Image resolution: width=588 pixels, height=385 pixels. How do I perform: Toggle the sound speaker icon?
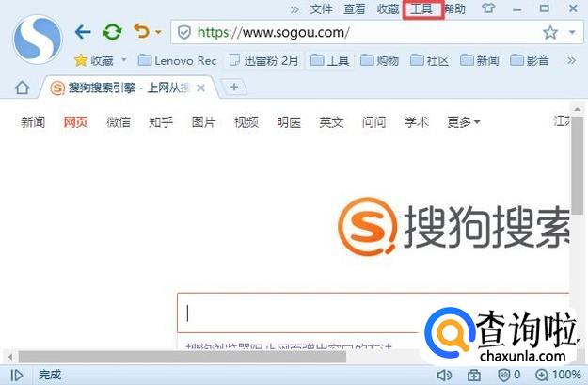[x=444, y=375]
